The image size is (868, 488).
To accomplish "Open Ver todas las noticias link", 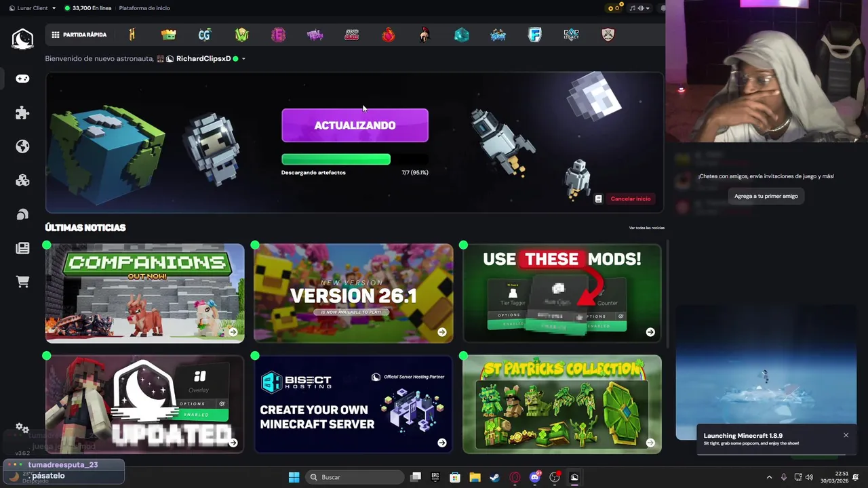I will 647,228.
